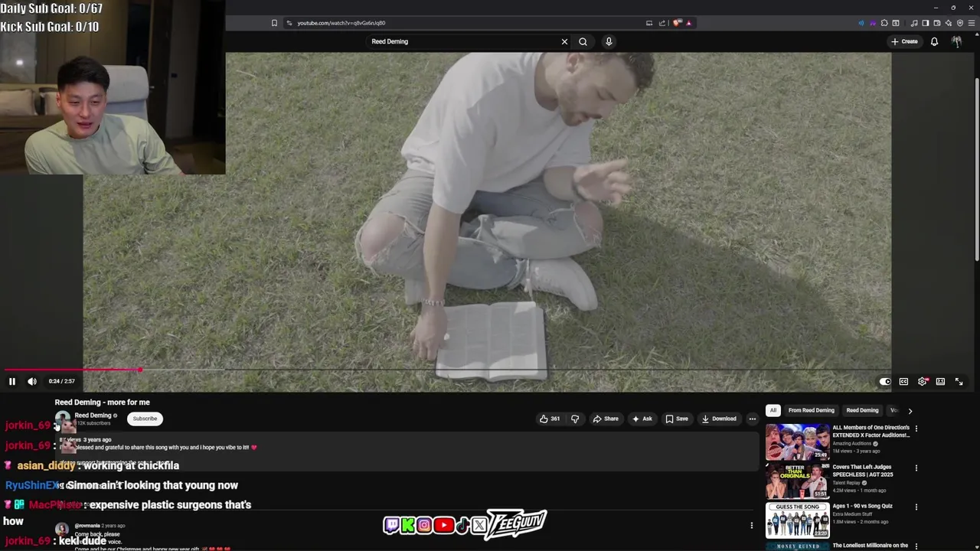Image resolution: width=980 pixels, height=551 pixels.
Task: Mute the video with the speaker icon
Action: tap(32, 381)
